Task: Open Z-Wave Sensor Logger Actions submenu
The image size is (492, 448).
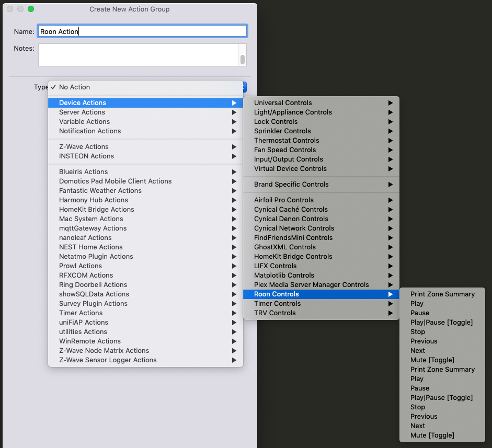Action: click(145, 360)
